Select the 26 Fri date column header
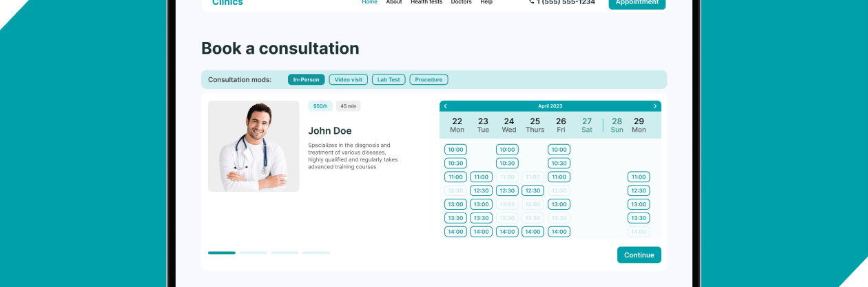The height and width of the screenshot is (287, 868). click(561, 125)
